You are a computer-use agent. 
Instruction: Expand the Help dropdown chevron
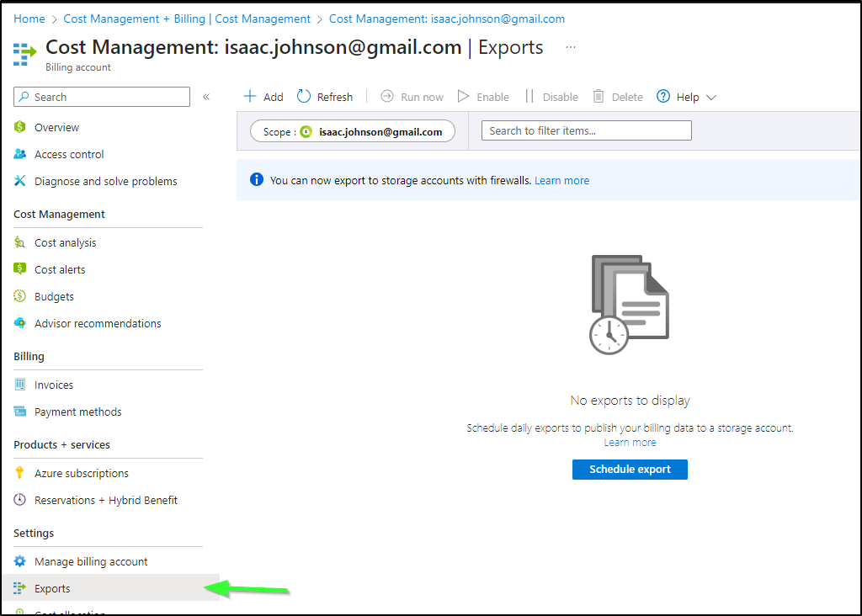710,98
